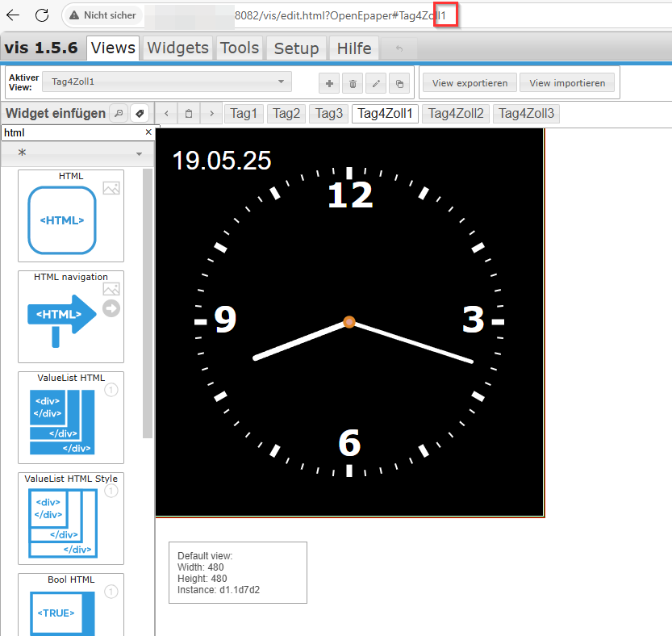This screenshot has width=672, height=636.
Task: Click the browser address bar URL
Action: click(340, 16)
